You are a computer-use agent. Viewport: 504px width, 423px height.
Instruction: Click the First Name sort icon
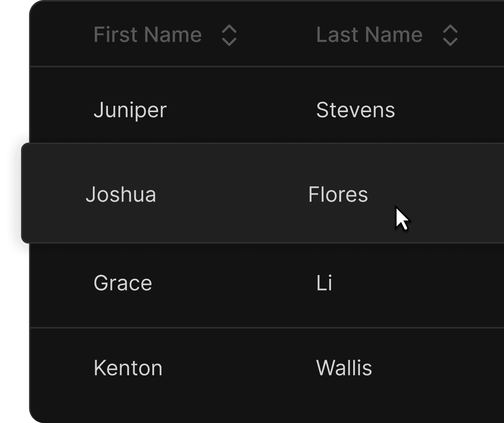[229, 35]
